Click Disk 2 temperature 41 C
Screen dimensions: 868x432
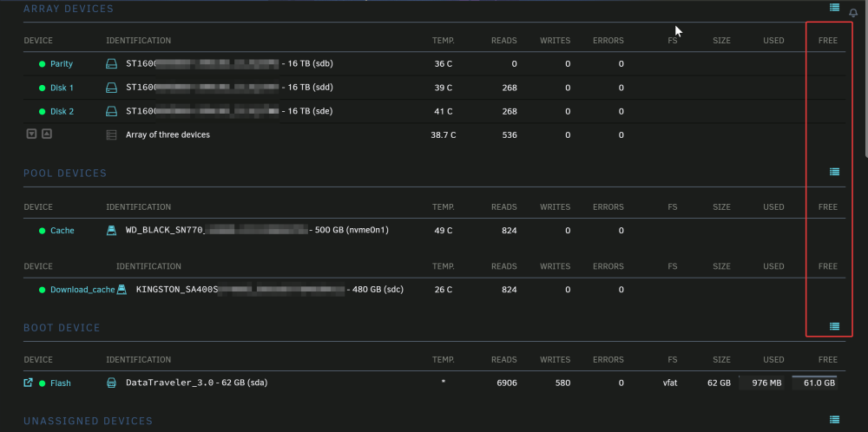444,112
